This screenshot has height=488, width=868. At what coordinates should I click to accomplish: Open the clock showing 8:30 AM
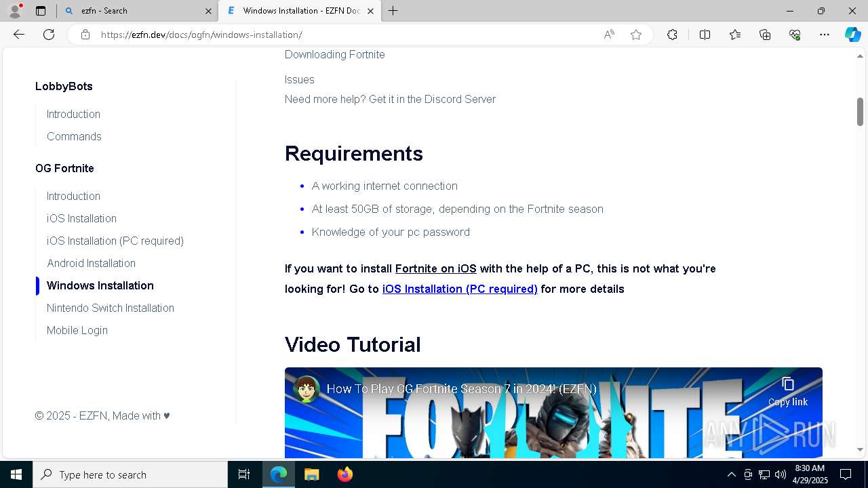810,474
